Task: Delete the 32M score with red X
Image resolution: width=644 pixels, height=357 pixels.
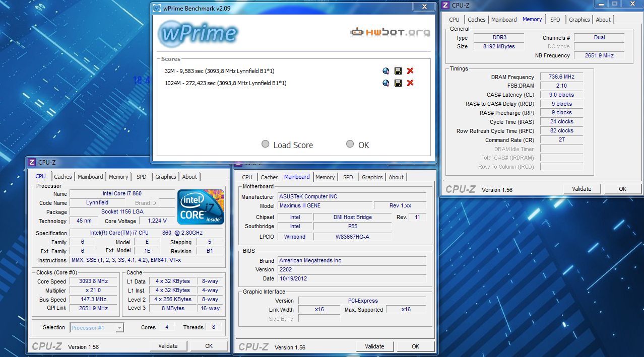Action: coord(410,71)
